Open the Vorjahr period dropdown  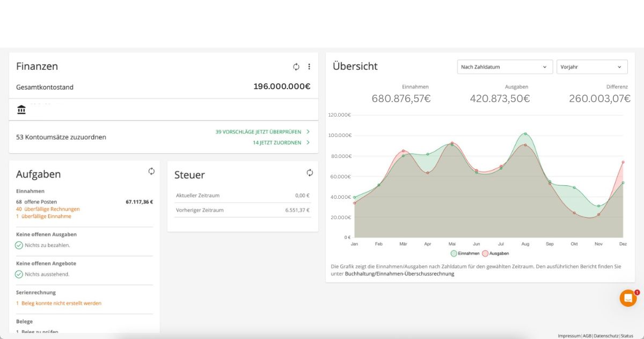591,67
